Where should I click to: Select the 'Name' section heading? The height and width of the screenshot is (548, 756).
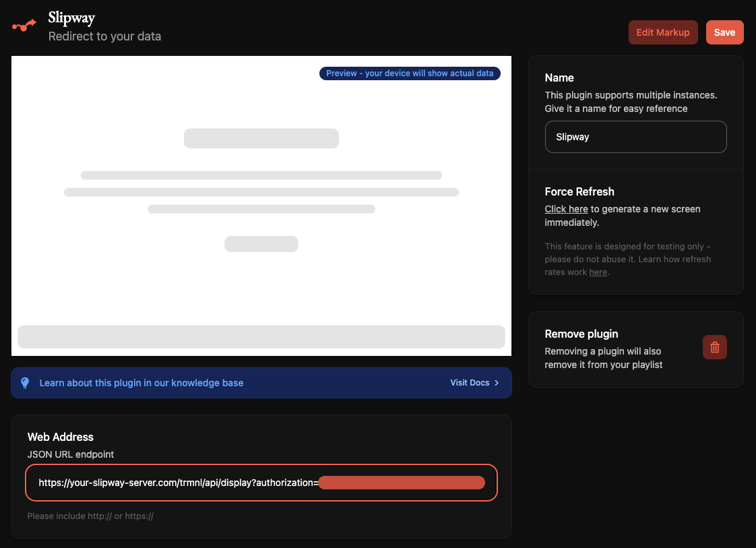coord(559,78)
